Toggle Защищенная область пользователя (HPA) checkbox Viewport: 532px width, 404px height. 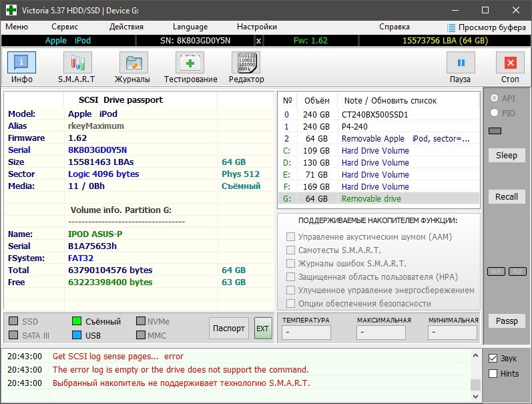(290, 276)
